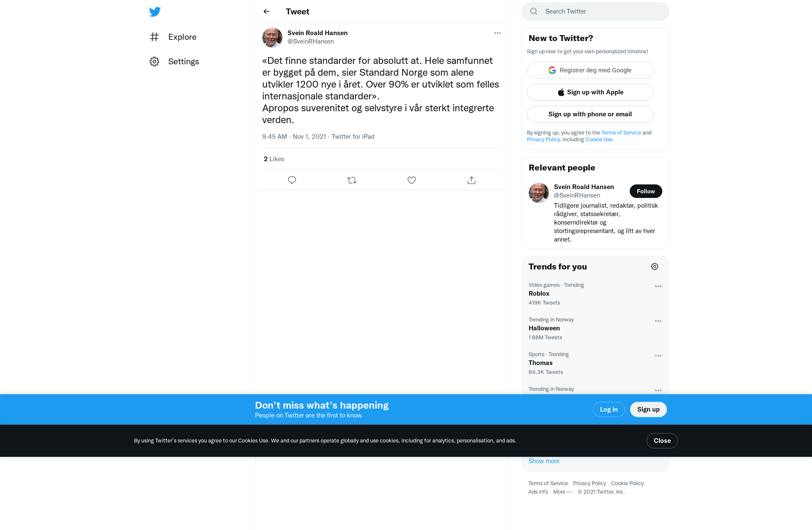Follow Svein Roald Hansen
Screen dimensions: 812x530
click(646, 191)
